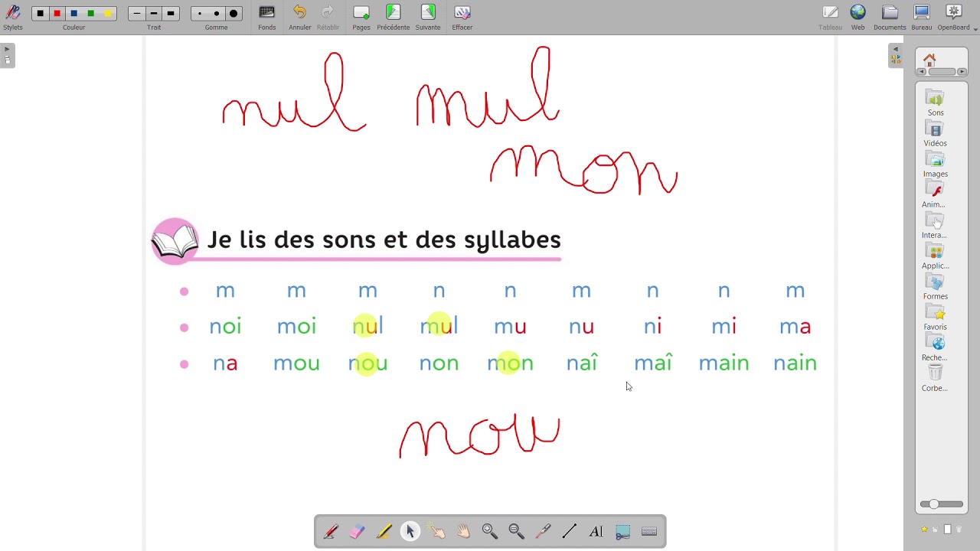
Task: Open the Sons library folder
Action: [935, 103]
